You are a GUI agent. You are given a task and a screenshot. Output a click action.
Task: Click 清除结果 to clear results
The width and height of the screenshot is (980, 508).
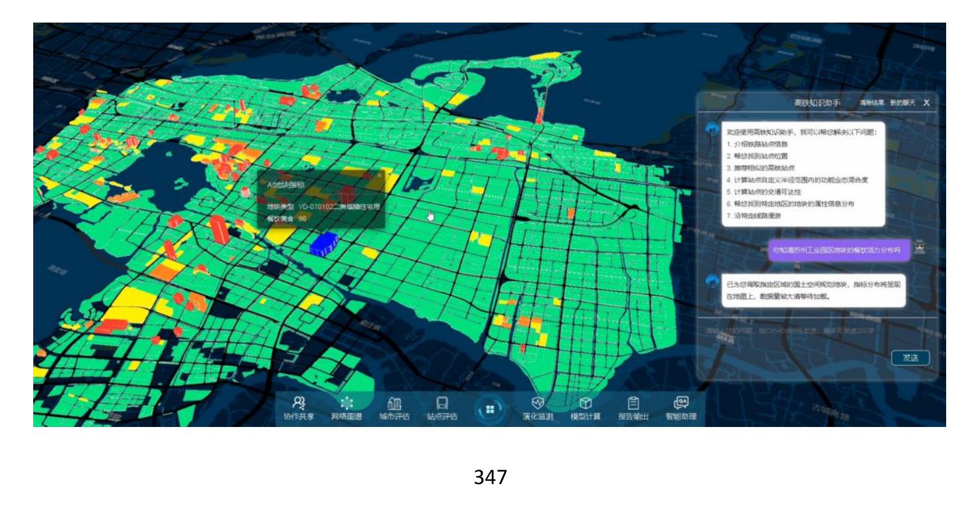coord(871,103)
